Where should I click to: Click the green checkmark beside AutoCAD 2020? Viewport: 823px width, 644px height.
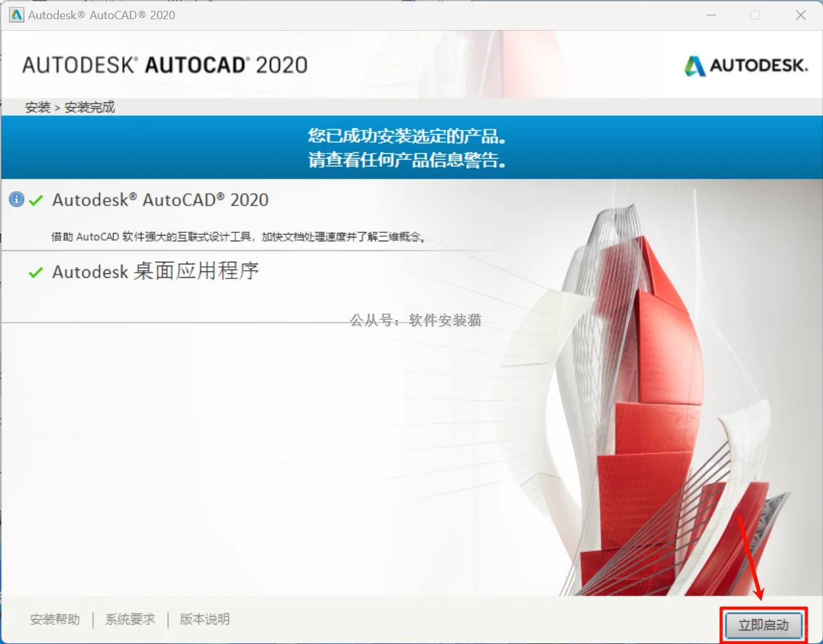[x=36, y=199]
